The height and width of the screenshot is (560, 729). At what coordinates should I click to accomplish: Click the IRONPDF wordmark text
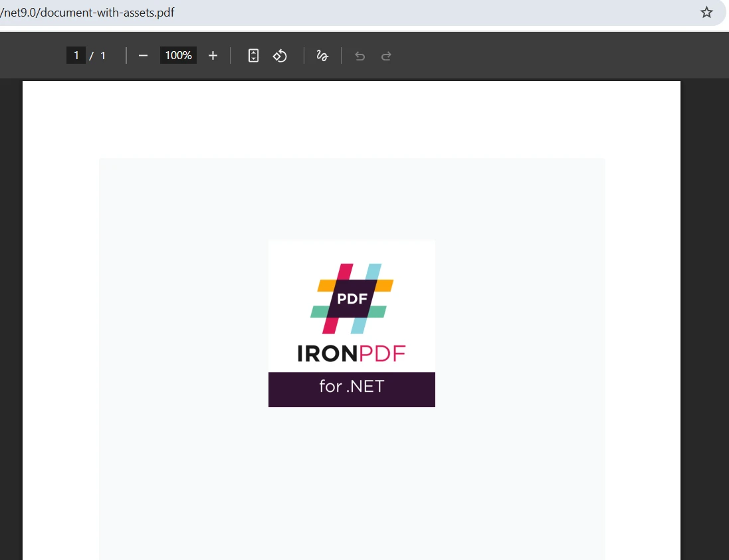click(x=352, y=353)
